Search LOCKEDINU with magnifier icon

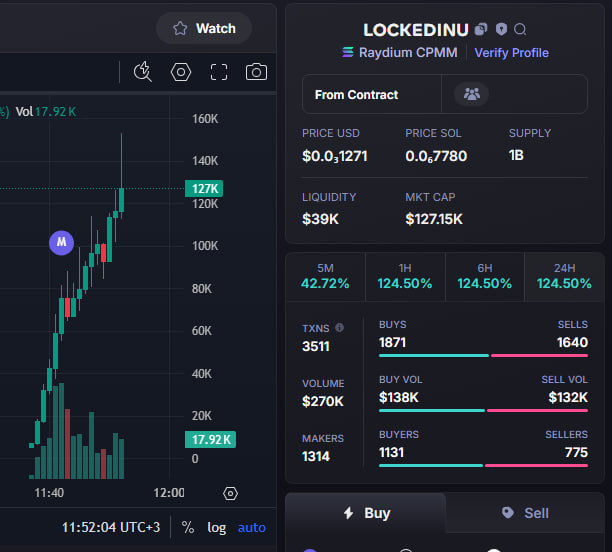(520, 29)
